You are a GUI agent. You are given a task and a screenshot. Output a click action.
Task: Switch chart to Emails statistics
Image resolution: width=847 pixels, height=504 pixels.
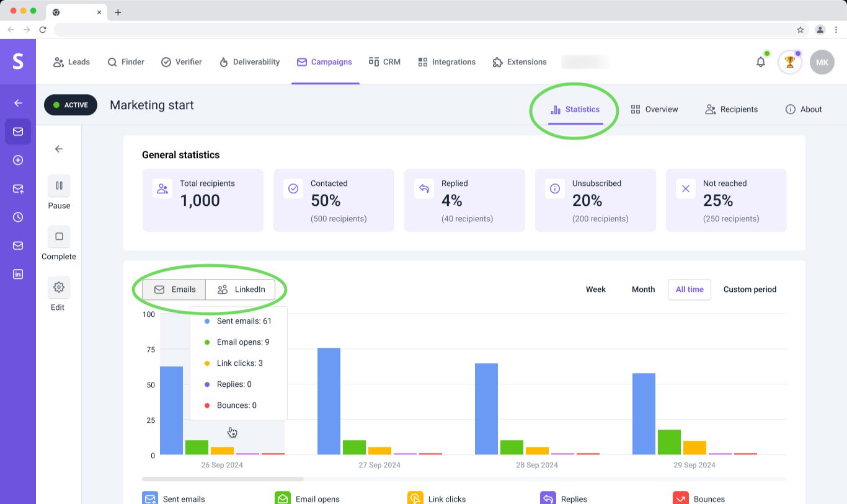(x=174, y=290)
